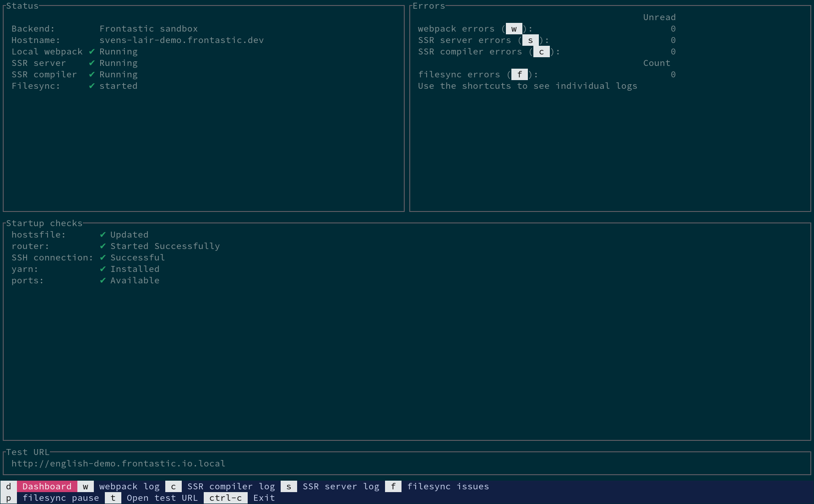The height and width of the screenshot is (504, 814).
Task: Click the 'w' badge beside webpack errors
Action: tap(514, 29)
